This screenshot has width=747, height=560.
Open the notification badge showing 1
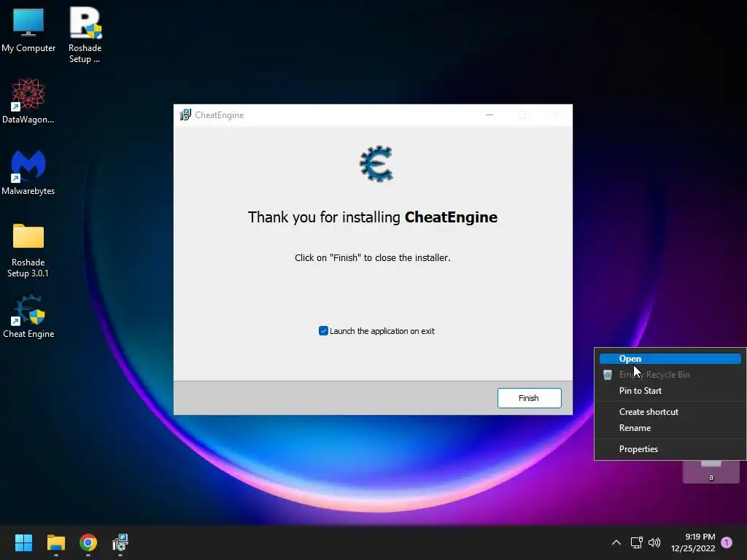(x=727, y=542)
